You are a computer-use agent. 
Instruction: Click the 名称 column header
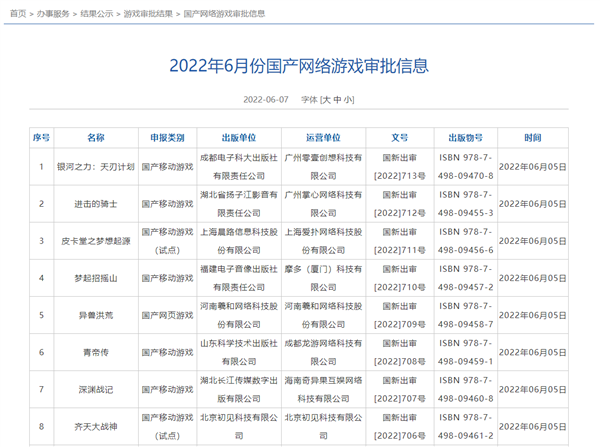click(x=95, y=137)
